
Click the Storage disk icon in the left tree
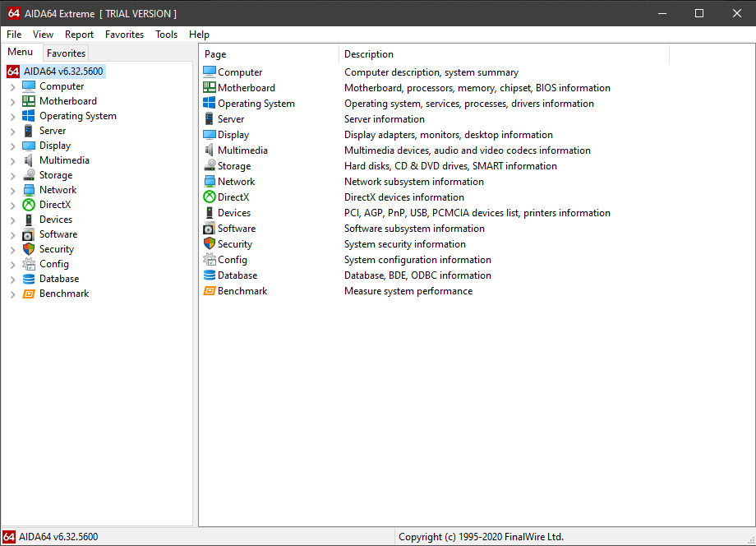[29, 175]
